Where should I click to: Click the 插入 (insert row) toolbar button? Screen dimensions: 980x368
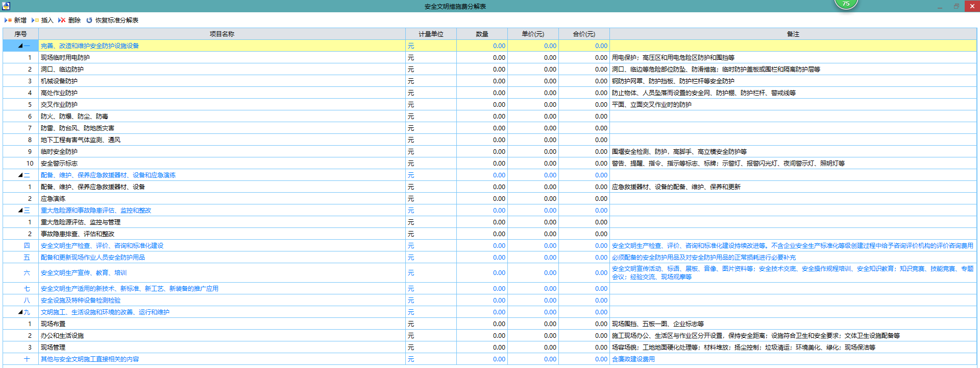click(42, 20)
